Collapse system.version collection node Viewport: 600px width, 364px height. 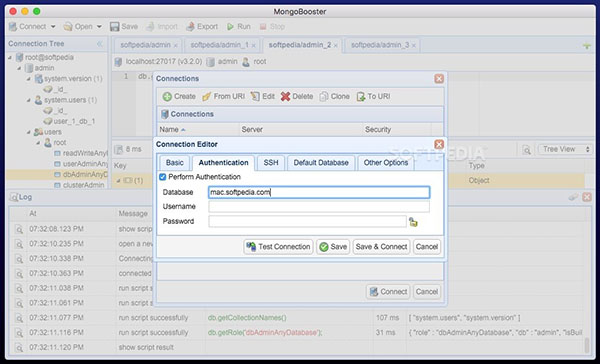[x=28, y=79]
